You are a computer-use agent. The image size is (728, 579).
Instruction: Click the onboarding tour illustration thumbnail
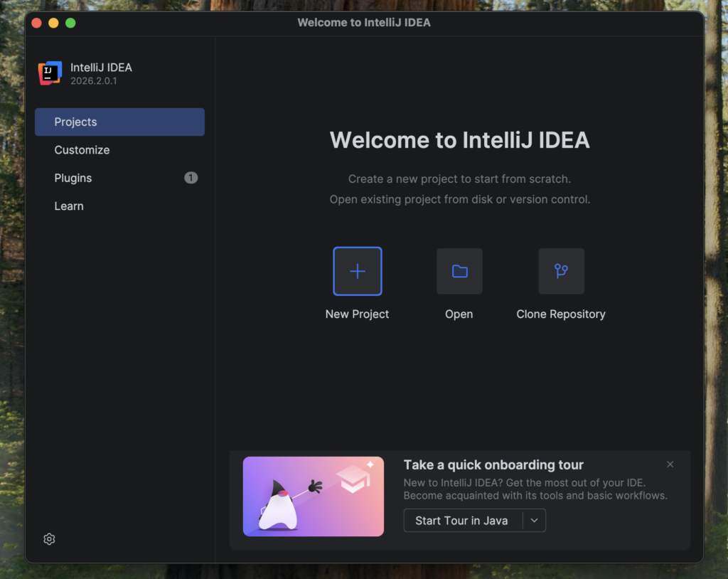coord(314,496)
